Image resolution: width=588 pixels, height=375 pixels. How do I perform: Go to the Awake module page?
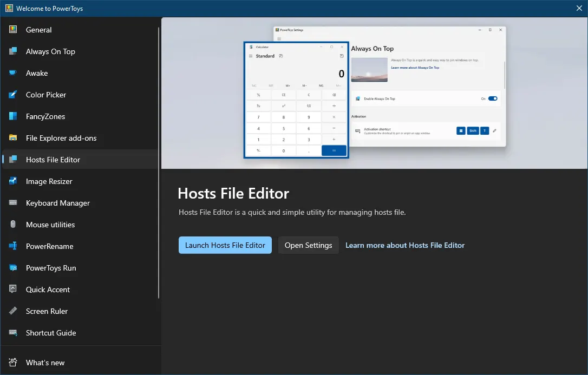[80, 73]
